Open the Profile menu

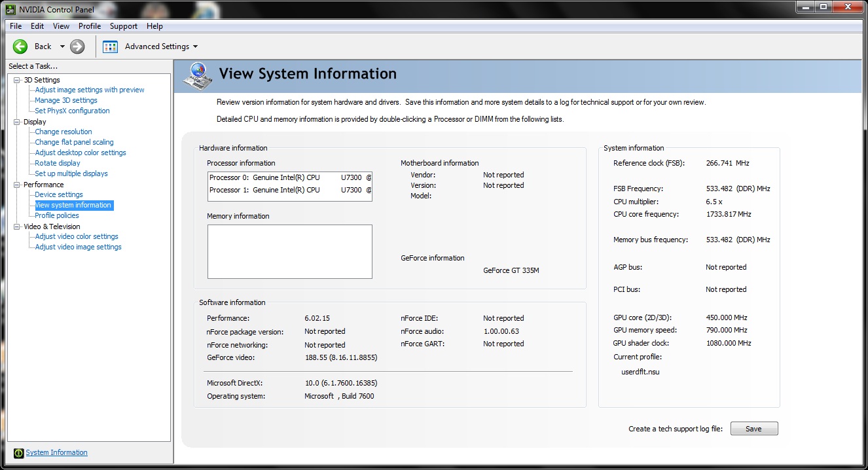click(x=90, y=26)
